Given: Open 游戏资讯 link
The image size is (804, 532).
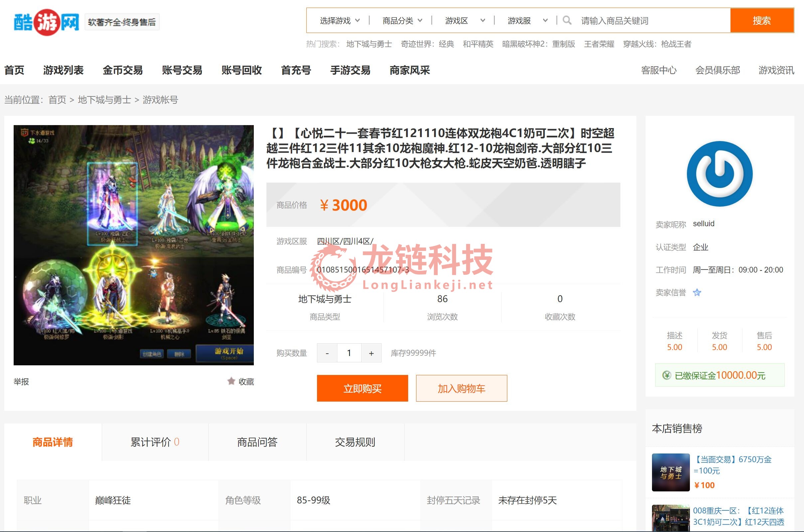Looking at the screenshot, I should pyautogui.click(x=776, y=70).
